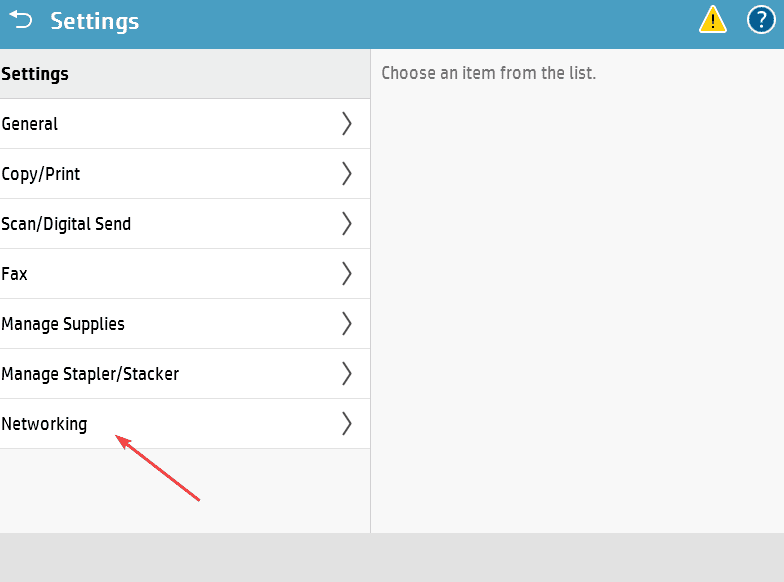Select the Copy/Print menu item
This screenshot has height=582, width=784.
(41, 174)
